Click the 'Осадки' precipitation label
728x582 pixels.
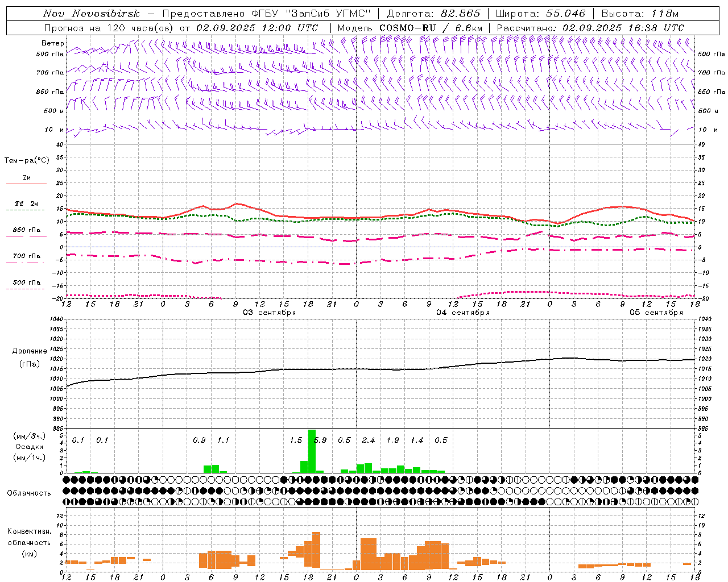pos(30,447)
